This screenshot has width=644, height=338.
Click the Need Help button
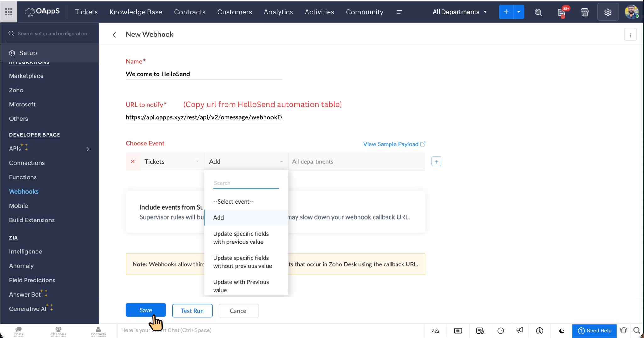click(x=594, y=331)
